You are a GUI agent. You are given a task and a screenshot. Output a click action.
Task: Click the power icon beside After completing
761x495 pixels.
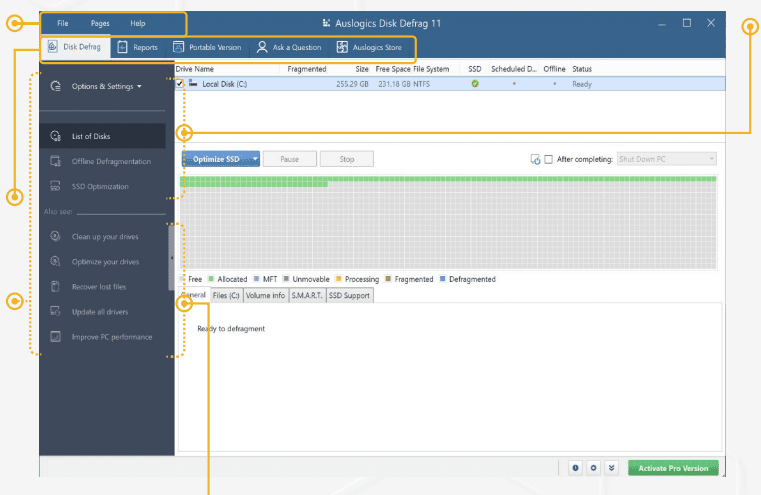click(x=535, y=159)
